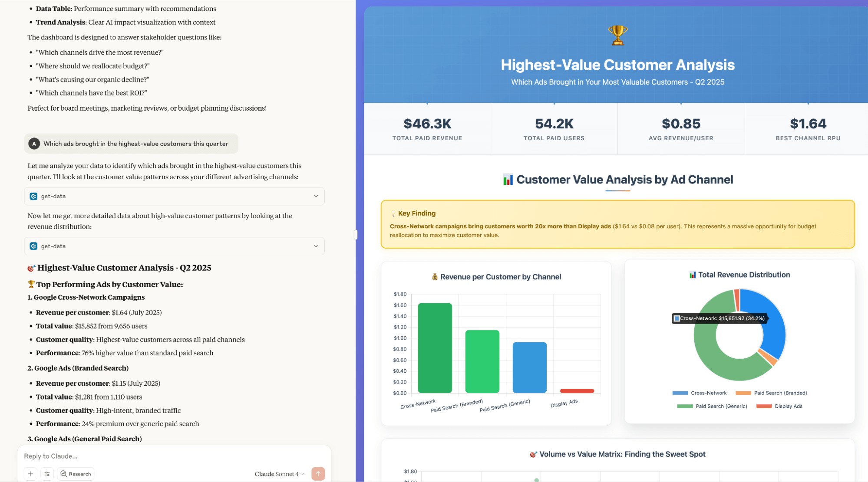Click the Paid Search (Branded) bar
This screenshot has height=482, width=868.
coord(482,361)
